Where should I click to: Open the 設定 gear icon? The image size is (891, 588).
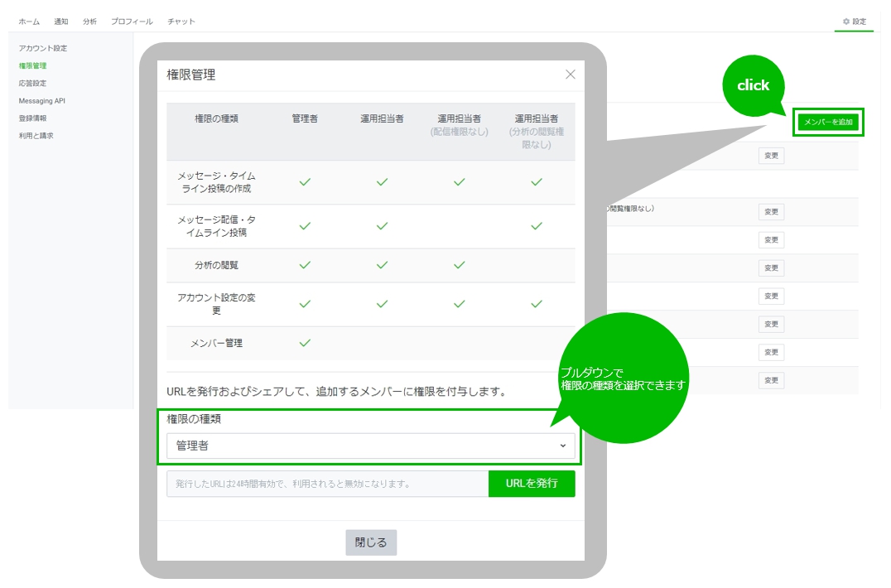pyautogui.click(x=854, y=22)
